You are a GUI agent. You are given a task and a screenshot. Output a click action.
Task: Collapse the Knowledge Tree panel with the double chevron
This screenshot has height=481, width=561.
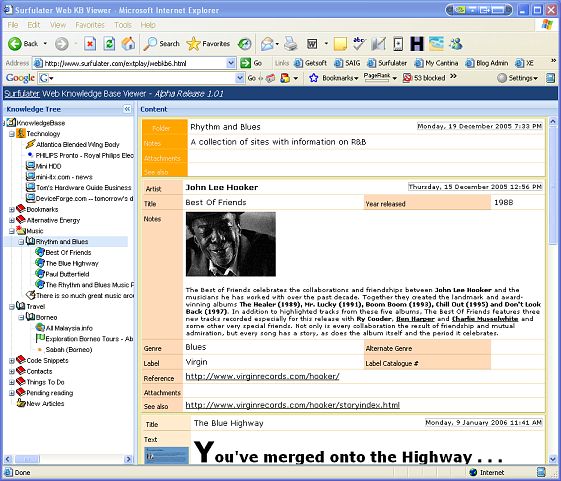click(127, 109)
